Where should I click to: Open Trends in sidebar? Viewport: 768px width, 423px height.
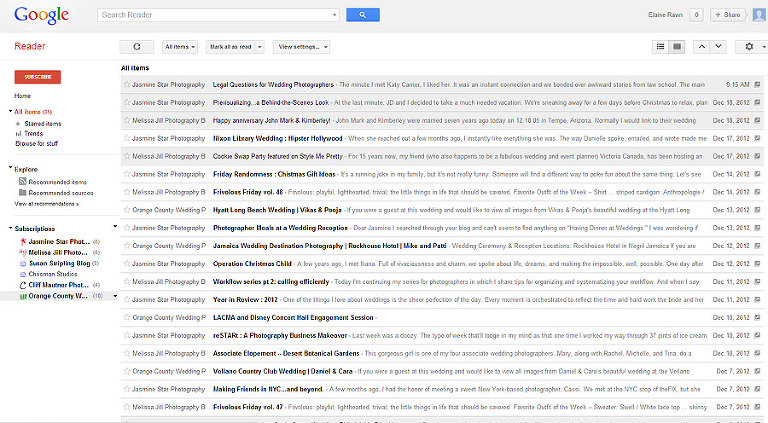pos(33,134)
